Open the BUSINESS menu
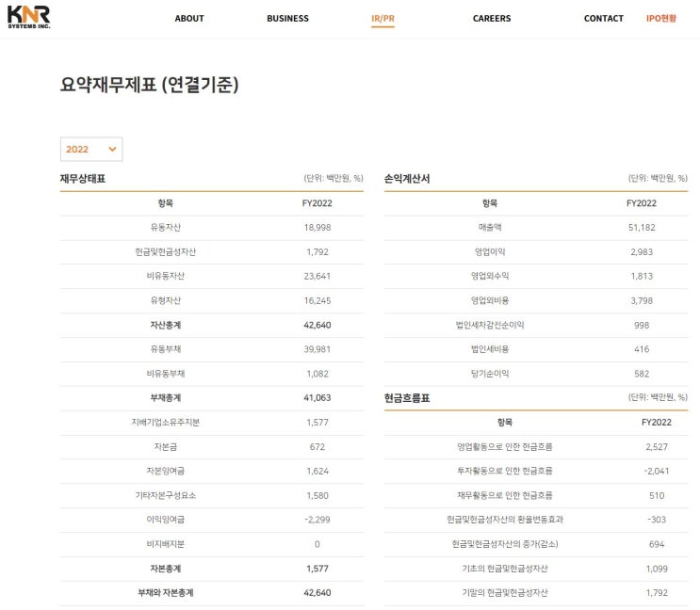Viewport: 700px width, 610px height. click(287, 18)
